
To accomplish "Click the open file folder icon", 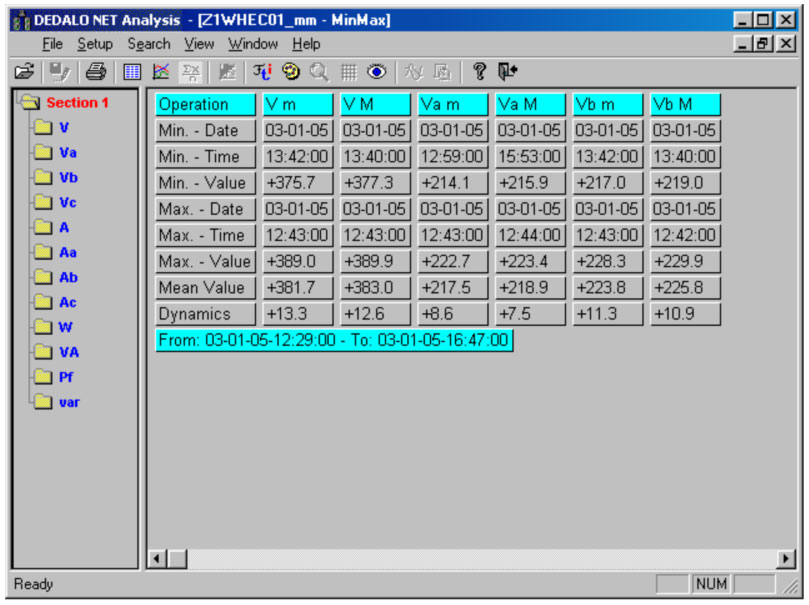I will (x=24, y=71).
